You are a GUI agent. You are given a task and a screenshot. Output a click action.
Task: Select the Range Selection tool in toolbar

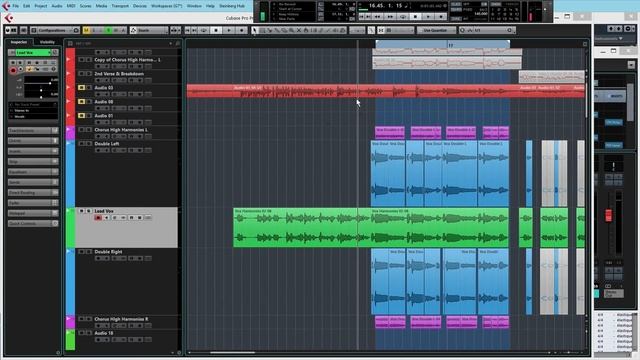pos(262,30)
